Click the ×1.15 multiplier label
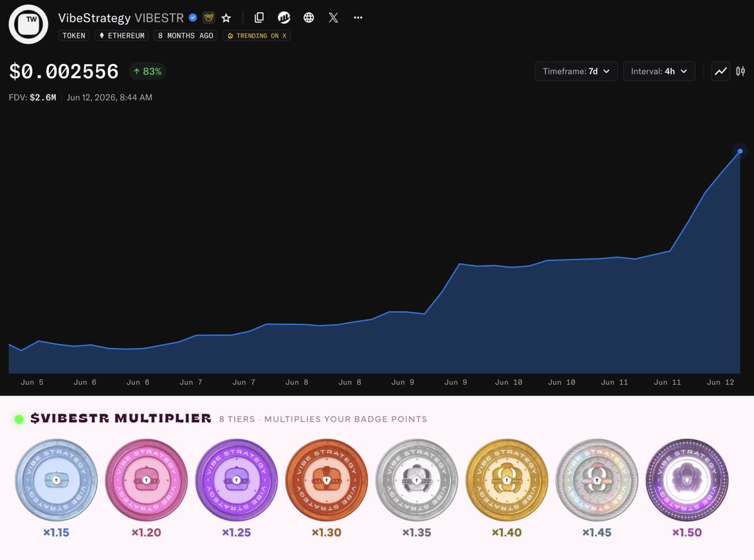 [x=56, y=532]
